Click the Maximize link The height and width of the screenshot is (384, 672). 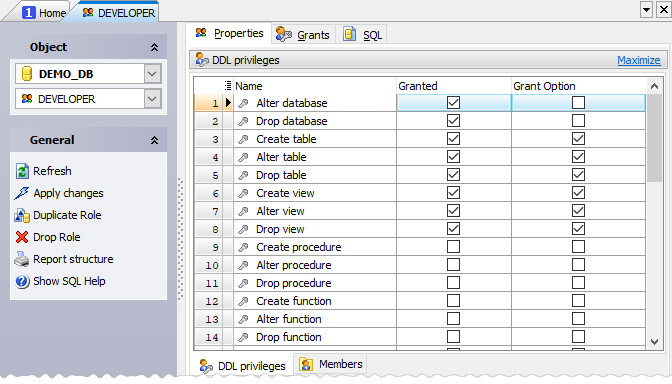pyautogui.click(x=639, y=60)
